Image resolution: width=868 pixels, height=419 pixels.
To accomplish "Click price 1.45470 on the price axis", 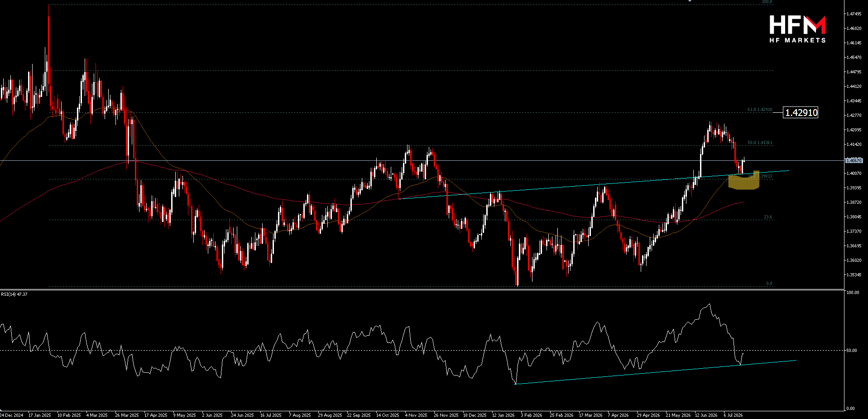I will [854, 58].
